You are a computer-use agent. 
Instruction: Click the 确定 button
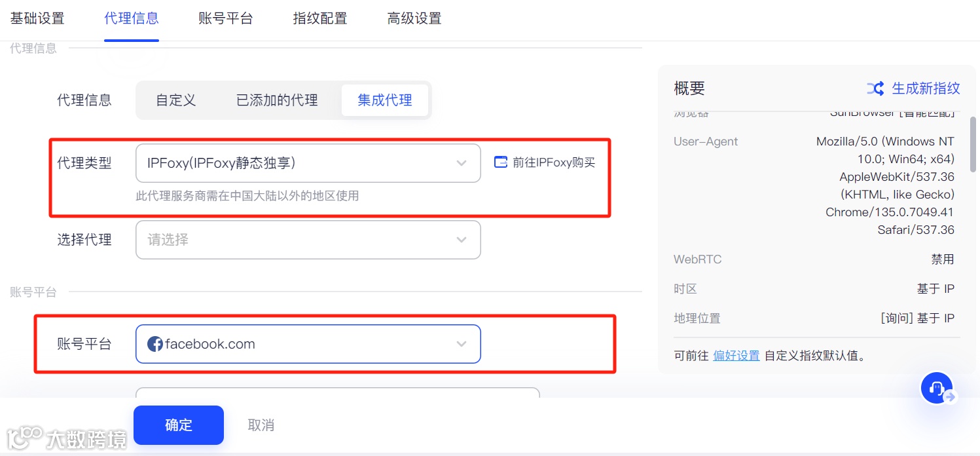(x=179, y=425)
